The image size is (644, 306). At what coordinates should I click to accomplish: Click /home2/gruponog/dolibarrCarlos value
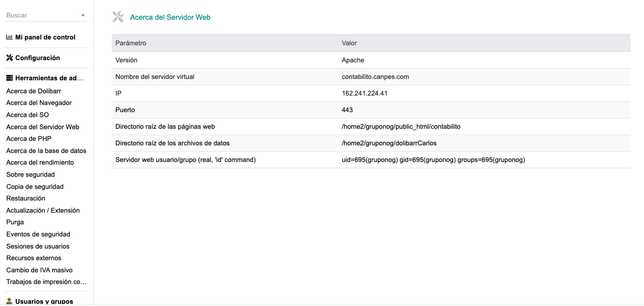coord(389,143)
